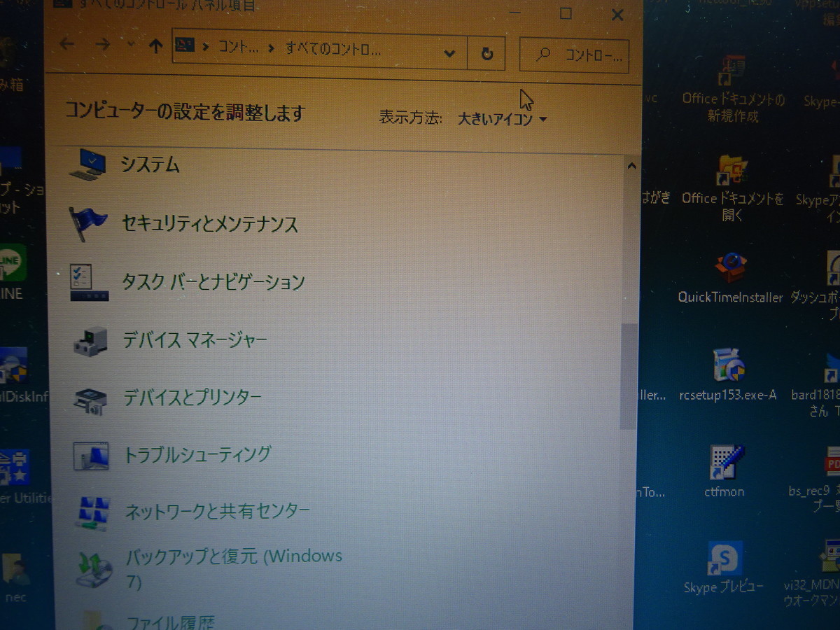This screenshot has width=840, height=630.
Task: Open タスク バーとナビゲーション icon
Action: (x=89, y=282)
